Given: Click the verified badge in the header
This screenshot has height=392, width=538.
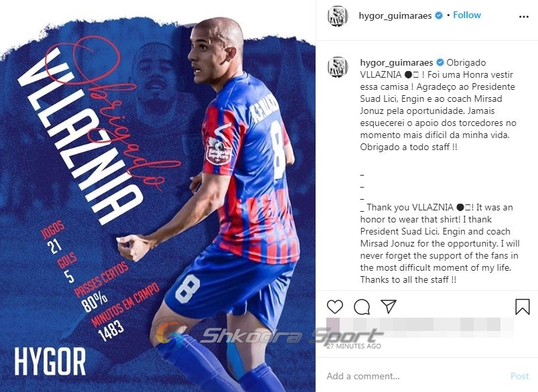Looking at the screenshot, I should [x=439, y=15].
